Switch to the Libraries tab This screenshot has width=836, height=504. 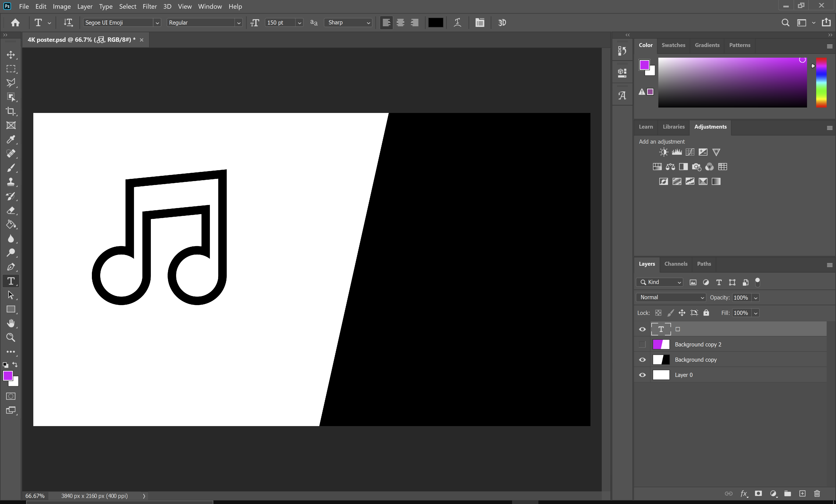674,127
